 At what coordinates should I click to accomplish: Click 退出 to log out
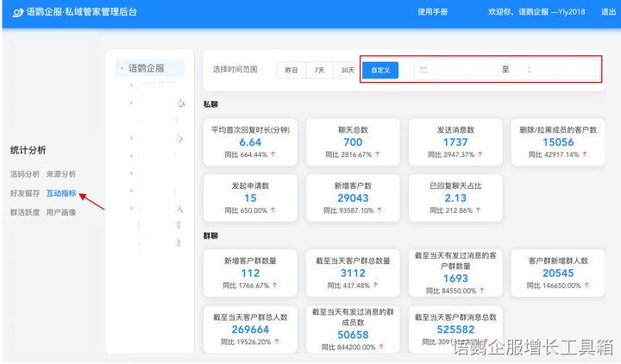click(x=608, y=12)
